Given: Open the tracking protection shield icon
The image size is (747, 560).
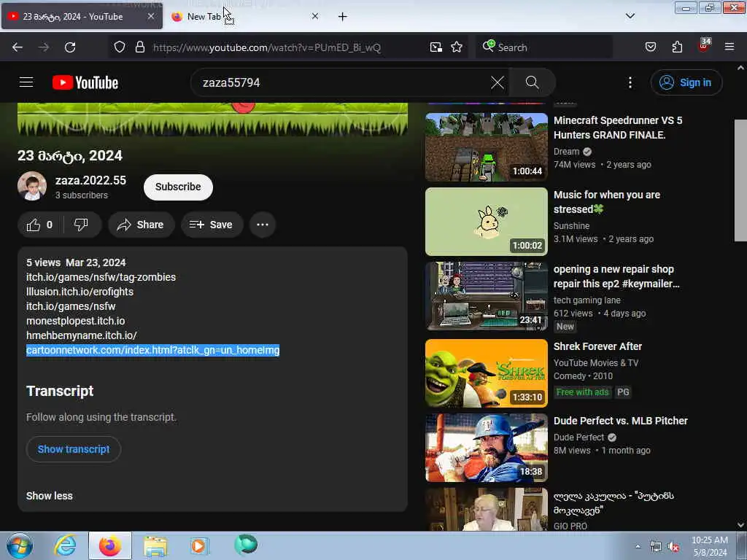Looking at the screenshot, I should point(120,47).
